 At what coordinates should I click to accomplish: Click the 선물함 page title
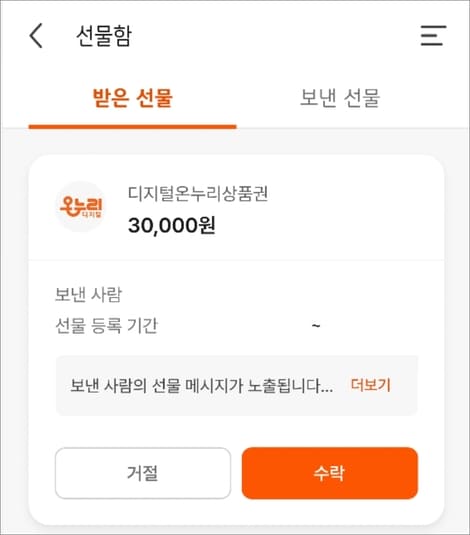104,36
